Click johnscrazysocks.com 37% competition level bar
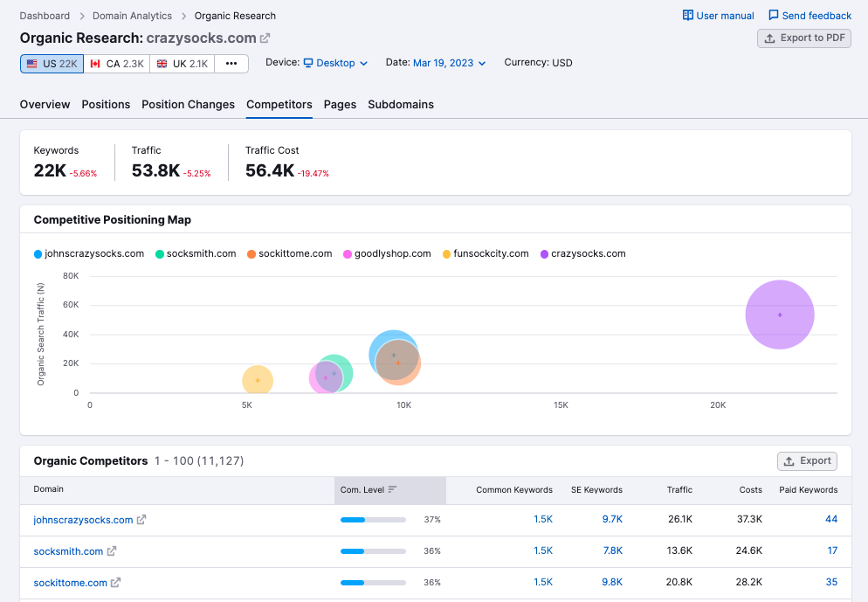868x602 pixels. click(x=373, y=520)
